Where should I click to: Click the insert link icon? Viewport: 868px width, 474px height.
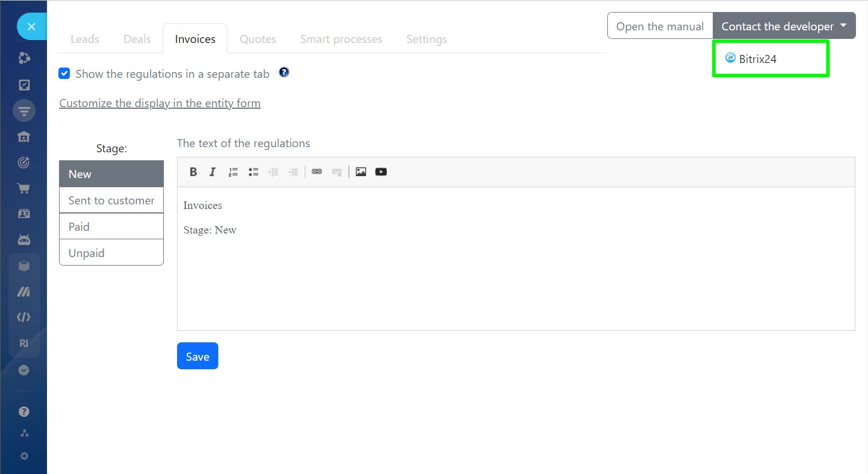tap(317, 172)
